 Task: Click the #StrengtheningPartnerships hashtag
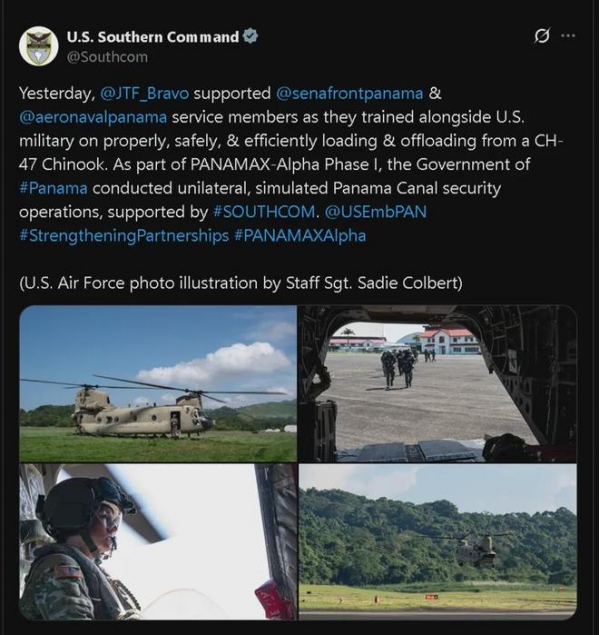point(124,236)
